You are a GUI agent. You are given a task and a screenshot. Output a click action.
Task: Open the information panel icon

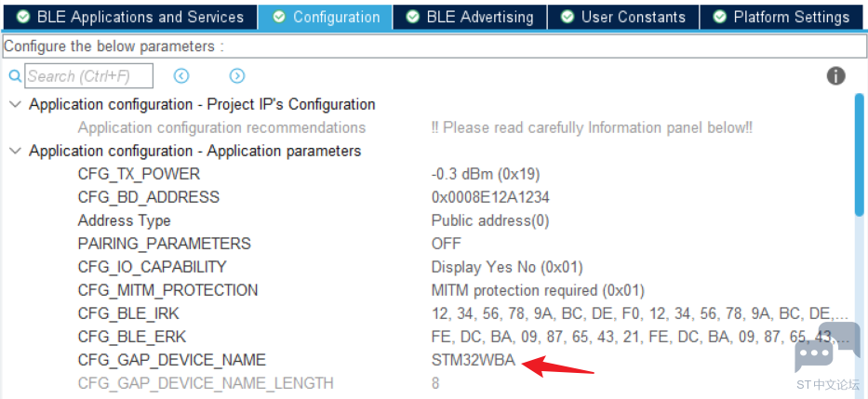tap(835, 76)
